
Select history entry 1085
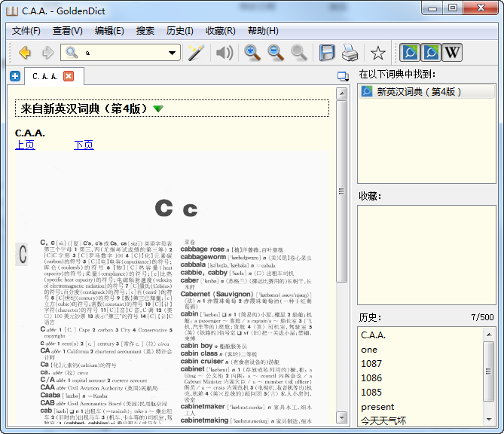[x=371, y=393]
